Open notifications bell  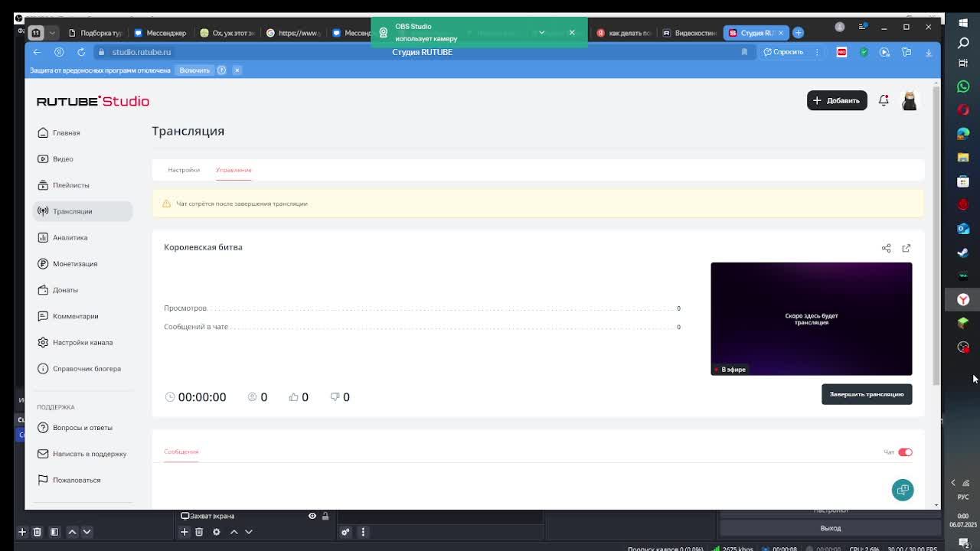click(884, 100)
